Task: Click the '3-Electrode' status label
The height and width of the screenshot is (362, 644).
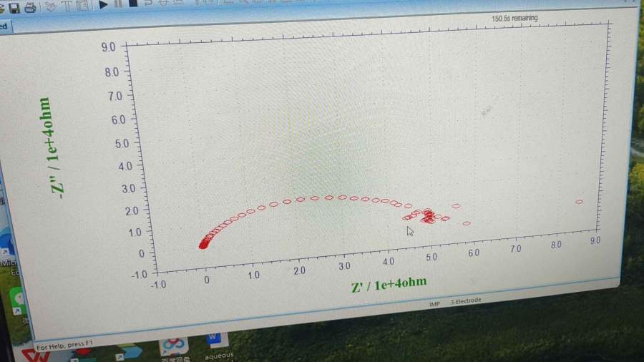Action: [465, 301]
